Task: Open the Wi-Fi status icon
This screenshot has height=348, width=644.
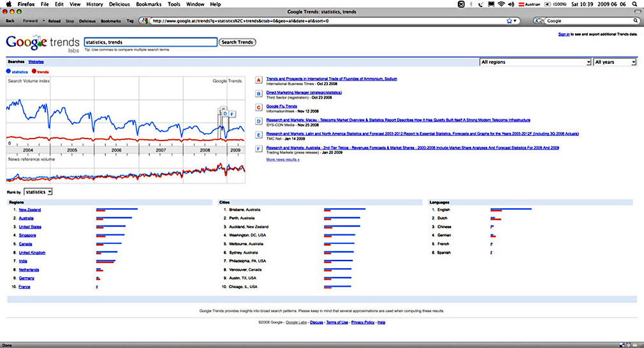Action: pyautogui.click(x=501, y=4)
